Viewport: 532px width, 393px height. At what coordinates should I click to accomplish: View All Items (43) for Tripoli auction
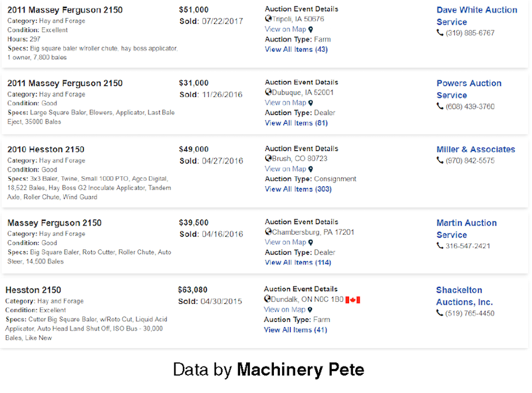pos(296,49)
